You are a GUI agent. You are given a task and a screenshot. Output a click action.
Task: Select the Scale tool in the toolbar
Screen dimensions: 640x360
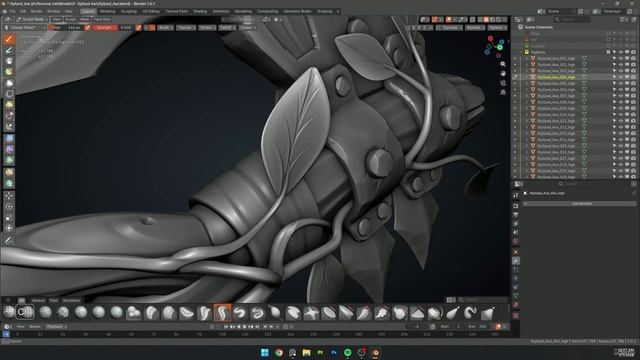[9, 218]
